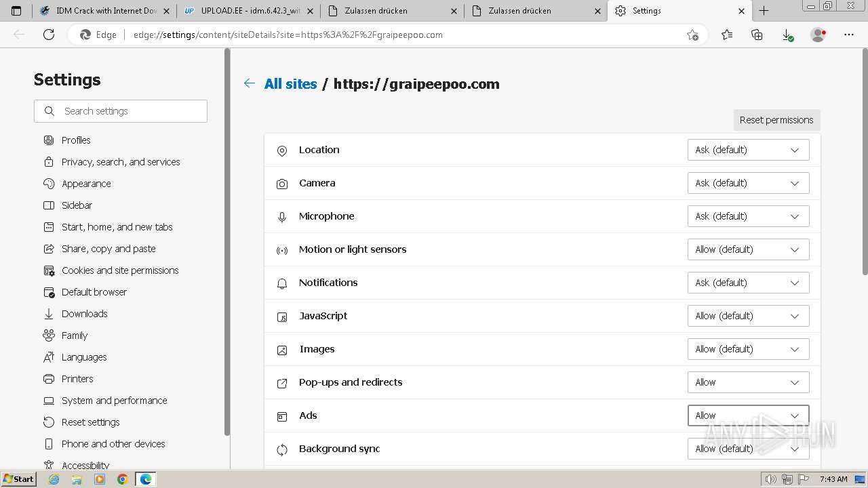Open Share, copy and paste settings
Viewport: 868px width, 488px height.
(x=108, y=249)
